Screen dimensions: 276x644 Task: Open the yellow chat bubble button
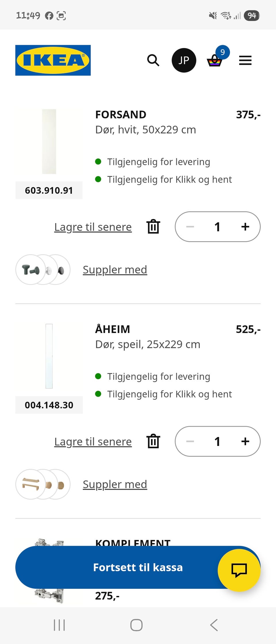tap(239, 570)
